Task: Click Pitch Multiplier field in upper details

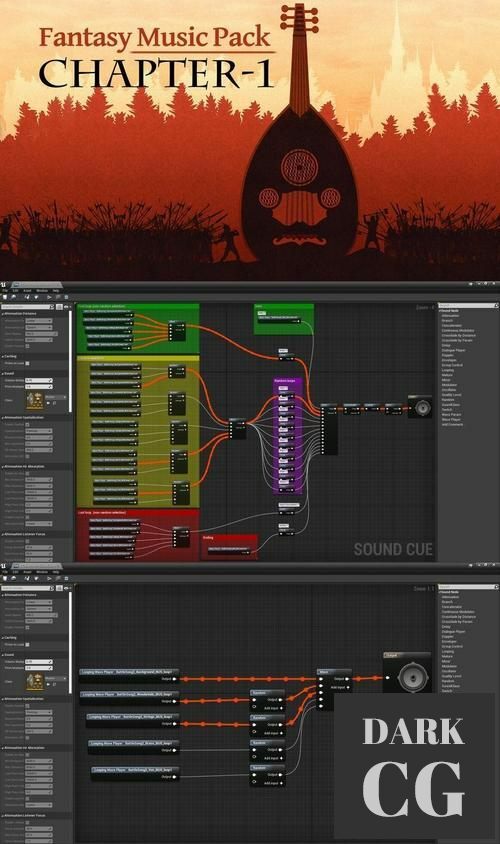Action: (x=39, y=386)
